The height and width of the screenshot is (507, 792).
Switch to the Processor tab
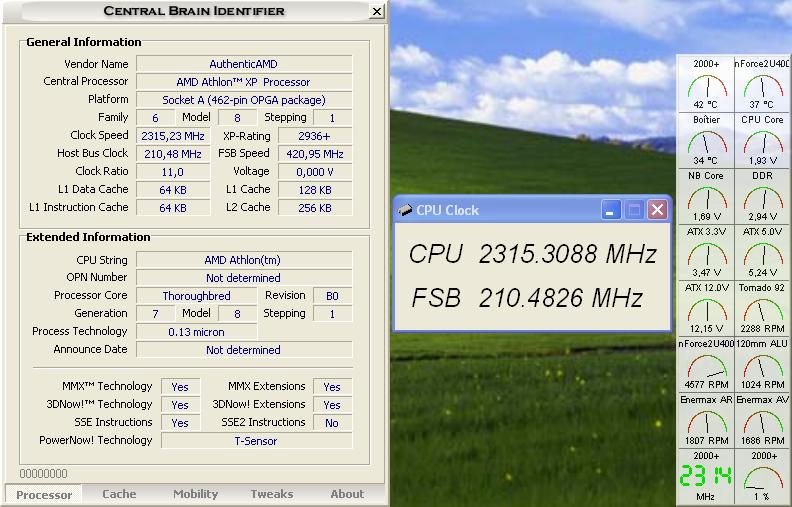43,494
